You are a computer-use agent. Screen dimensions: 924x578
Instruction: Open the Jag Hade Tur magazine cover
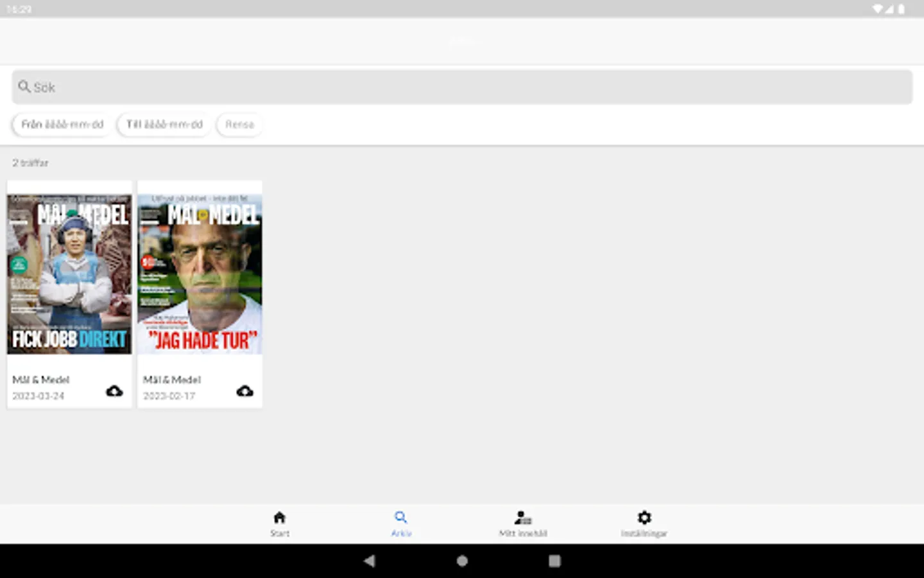pos(200,274)
